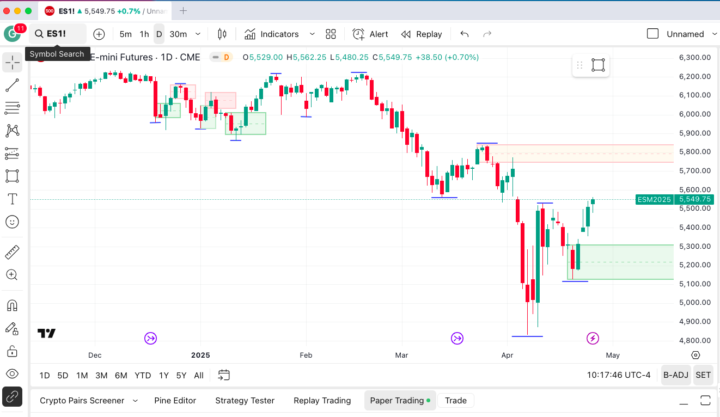
Task: Toggle magnet mode for drawings
Action: tap(12, 305)
